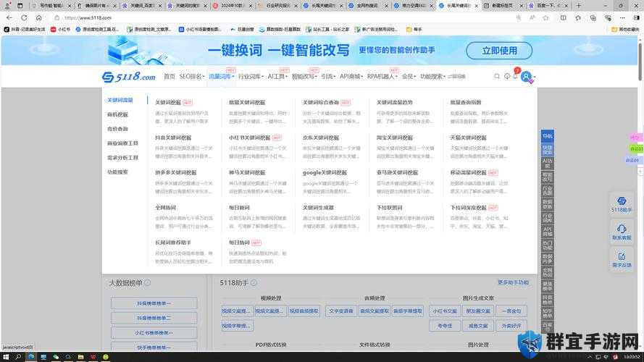Viewport: 644px width, 362px height.
Task: Open WeChat from the taskbar
Action: point(56,357)
